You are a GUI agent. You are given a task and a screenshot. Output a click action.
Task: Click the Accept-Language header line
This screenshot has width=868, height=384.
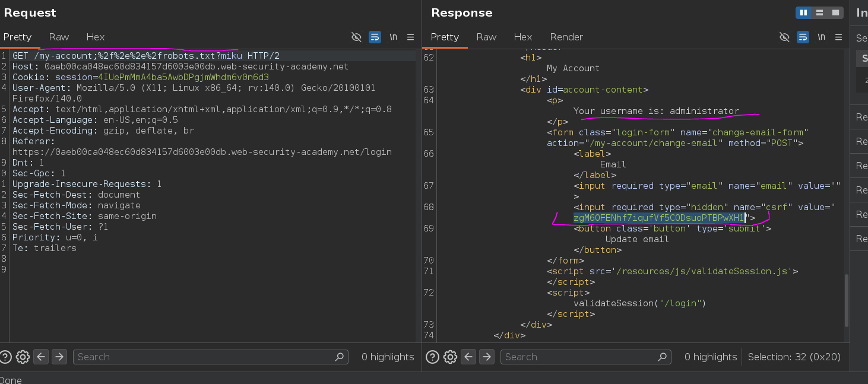tap(95, 120)
